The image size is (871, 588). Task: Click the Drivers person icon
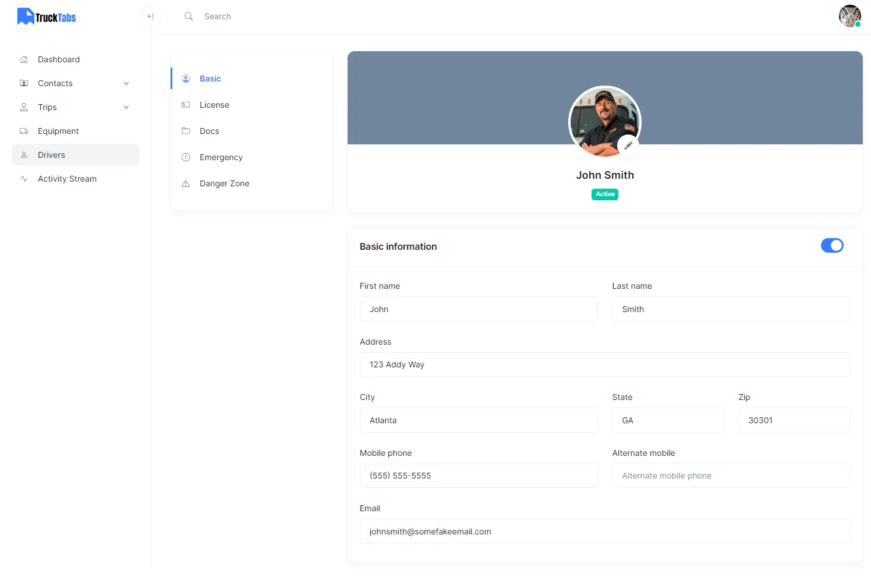pos(24,155)
